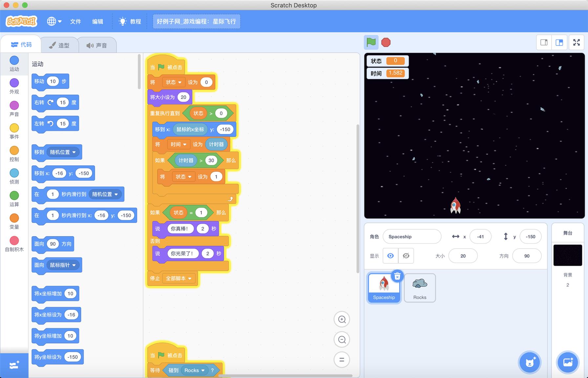
Task: Edit the sprite y position field
Action: (531, 236)
